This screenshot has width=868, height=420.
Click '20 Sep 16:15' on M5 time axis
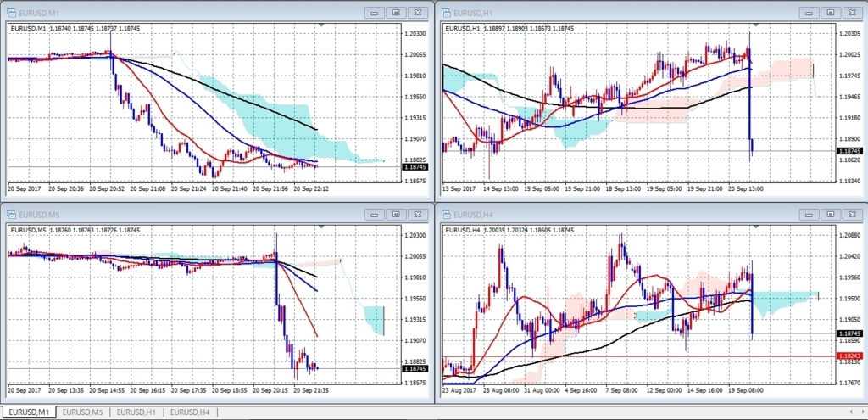(147, 390)
